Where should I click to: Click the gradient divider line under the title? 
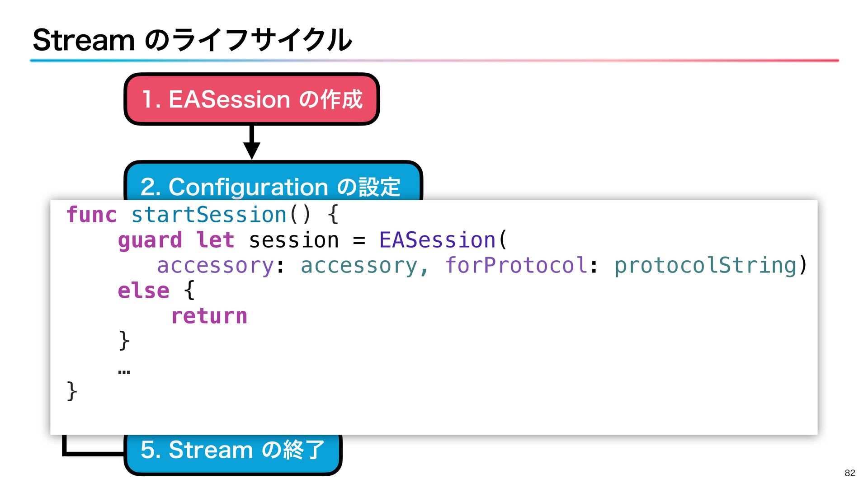434,60
